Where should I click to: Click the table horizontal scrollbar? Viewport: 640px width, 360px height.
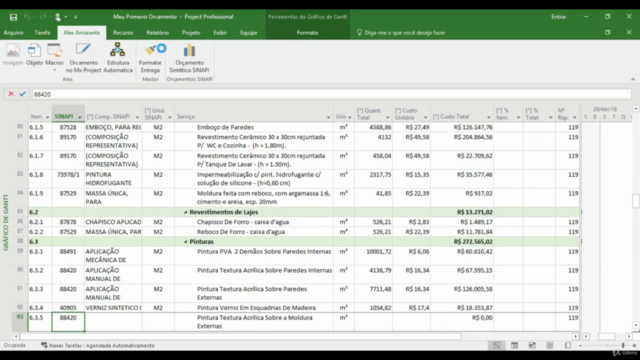click(x=241, y=337)
